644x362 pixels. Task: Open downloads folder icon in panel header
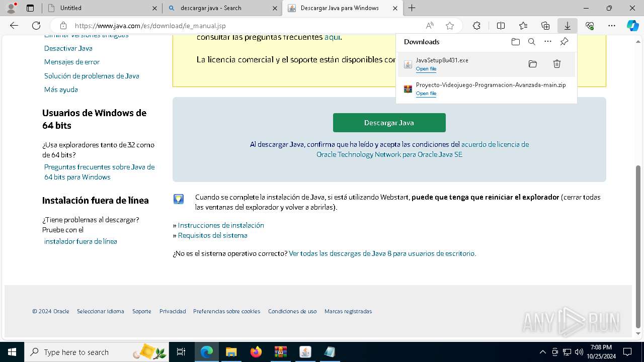(516, 42)
